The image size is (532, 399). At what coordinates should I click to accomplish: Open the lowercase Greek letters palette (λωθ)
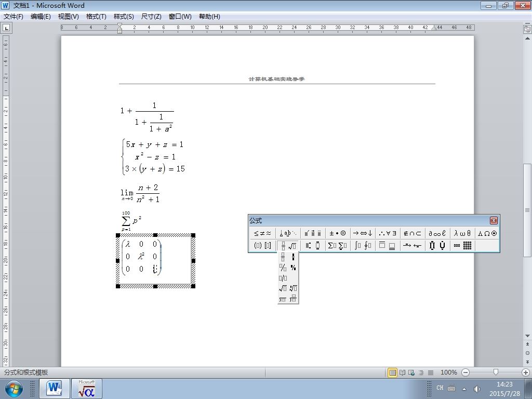462,233
